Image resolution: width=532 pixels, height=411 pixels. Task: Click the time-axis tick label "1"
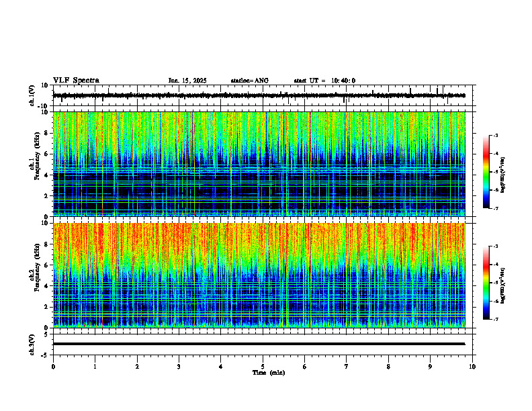click(95, 367)
